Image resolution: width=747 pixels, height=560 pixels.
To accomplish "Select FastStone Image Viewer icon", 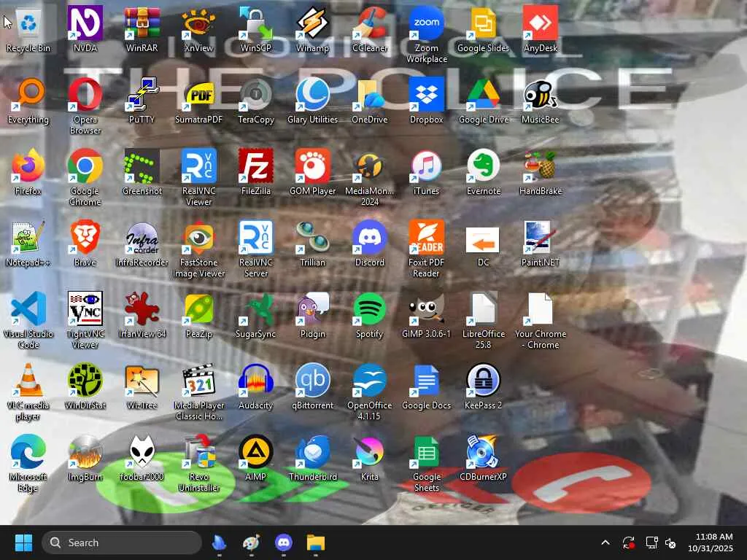I will (198, 249).
